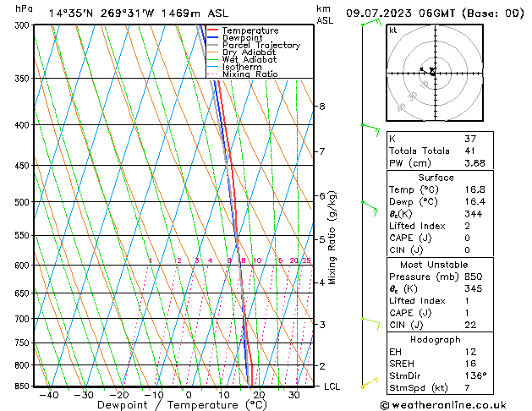Screen dimensions: 532x411
Task: Click the blue Dewpoint legend line
Action: tap(213, 38)
